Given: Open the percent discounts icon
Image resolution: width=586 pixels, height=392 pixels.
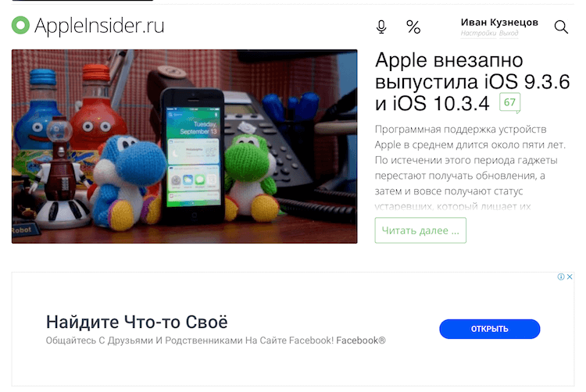Looking at the screenshot, I should [413, 27].
